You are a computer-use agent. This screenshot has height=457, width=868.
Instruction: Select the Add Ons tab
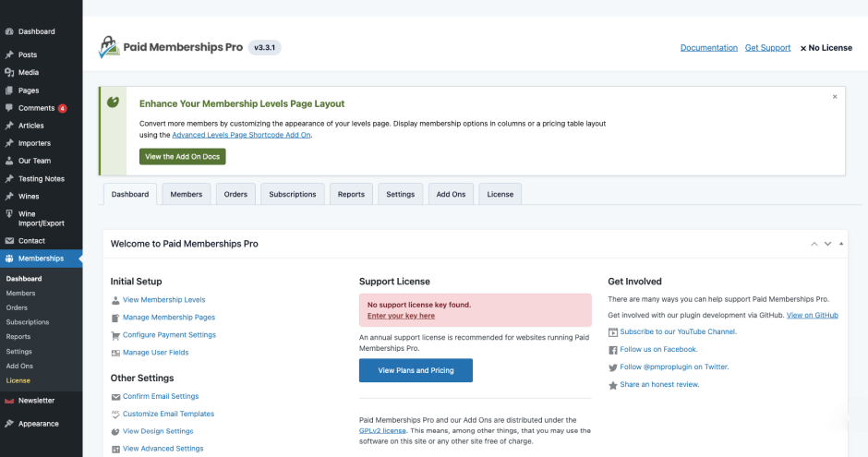point(451,194)
